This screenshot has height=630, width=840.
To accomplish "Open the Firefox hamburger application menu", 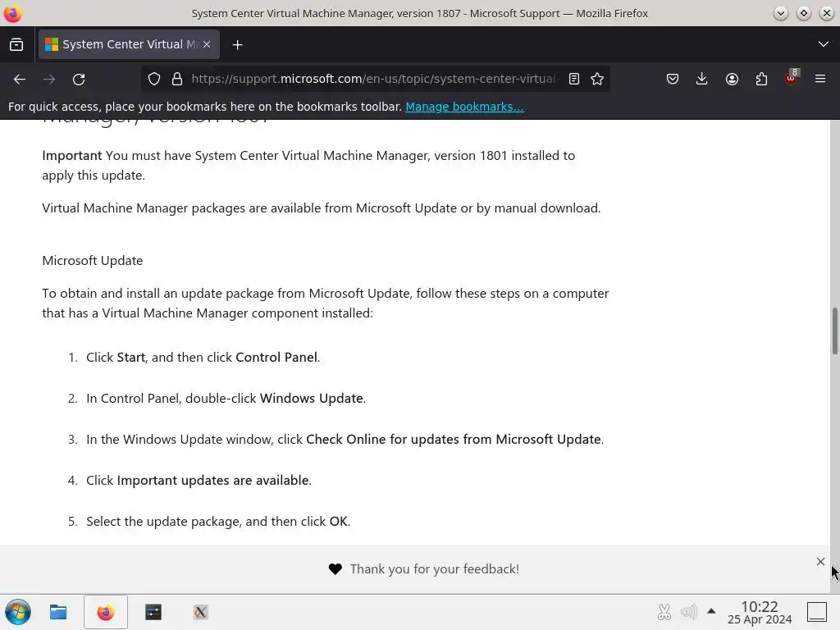I will click(x=820, y=79).
